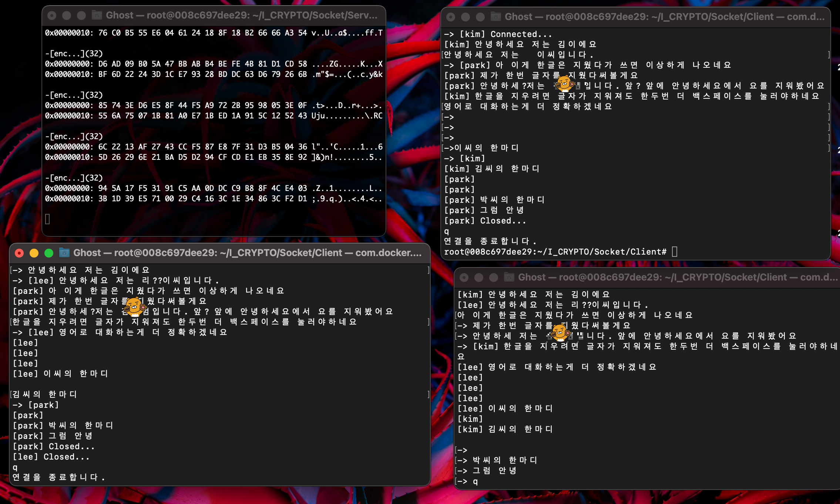Zoom bottom-left terminal with green button
Screen dimensions: 840x504
(49, 253)
